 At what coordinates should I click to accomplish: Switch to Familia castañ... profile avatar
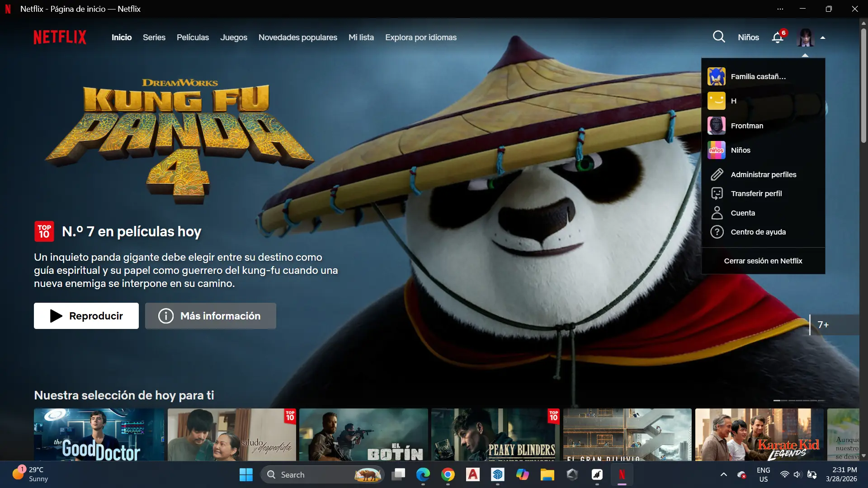point(717,76)
